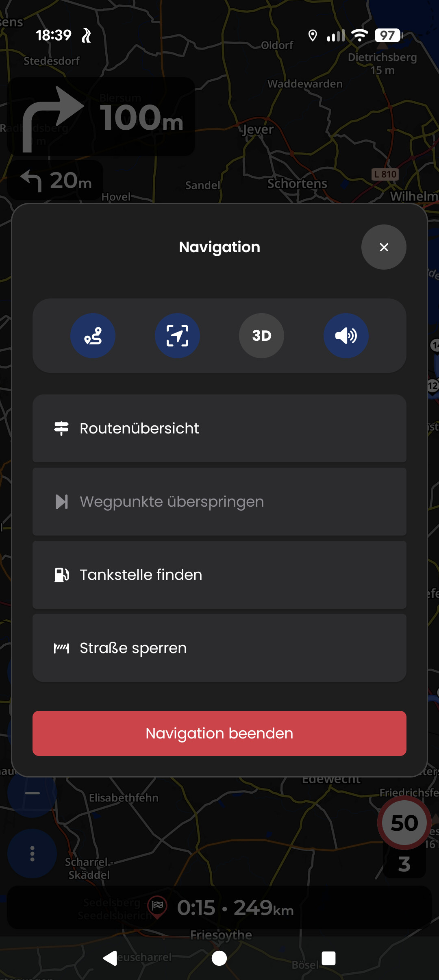The height and width of the screenshot is (980, 439).
Task: Tap the fuel pump icon
Action: 61,575
